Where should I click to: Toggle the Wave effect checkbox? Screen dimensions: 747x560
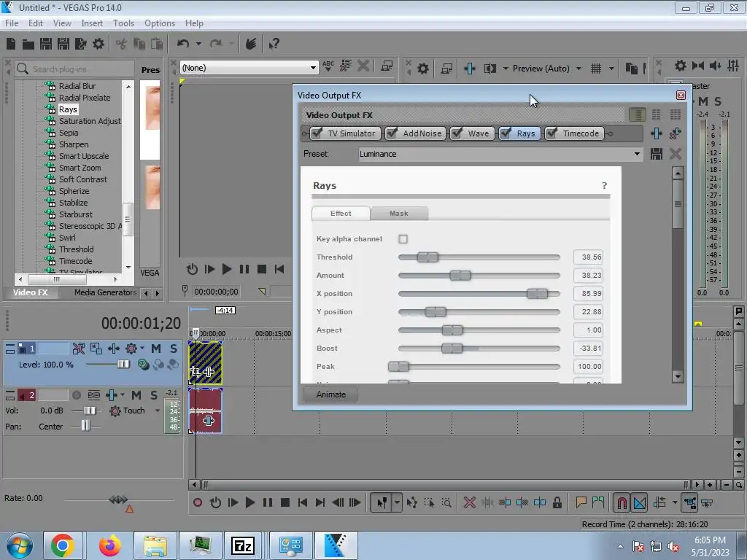[x=457, y=133]
